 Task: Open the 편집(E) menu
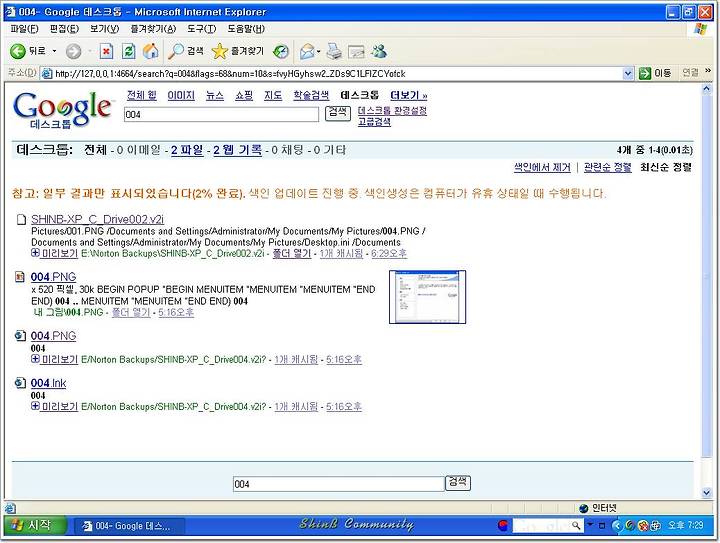[64, 29]
